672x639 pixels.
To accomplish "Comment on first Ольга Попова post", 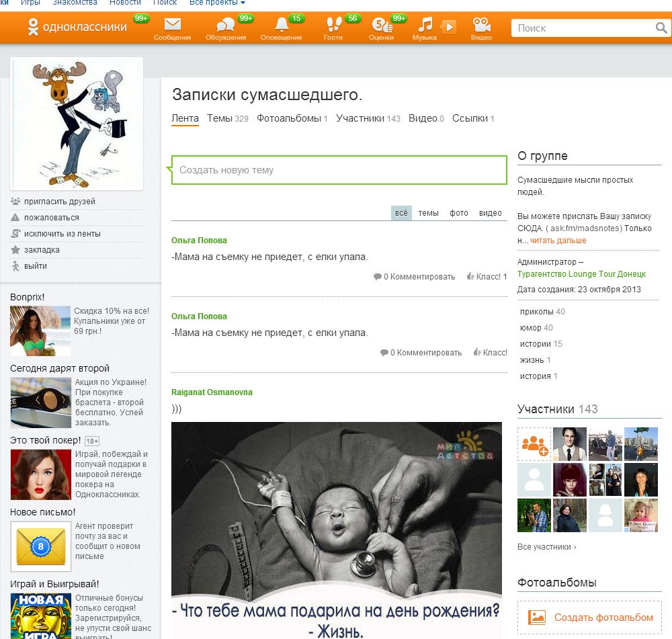I will click(x=414, y=277).
